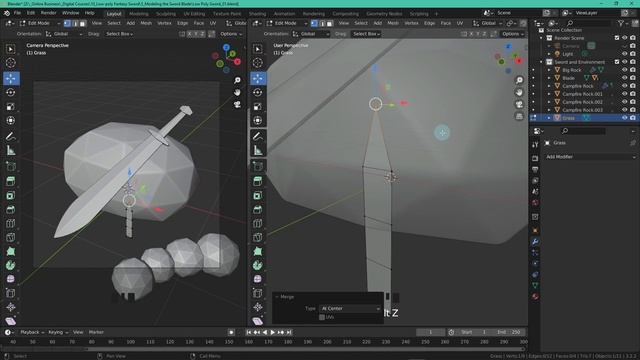Switch to the UV Editing workspace tab
640x360 pixels.
coord(194,14)
